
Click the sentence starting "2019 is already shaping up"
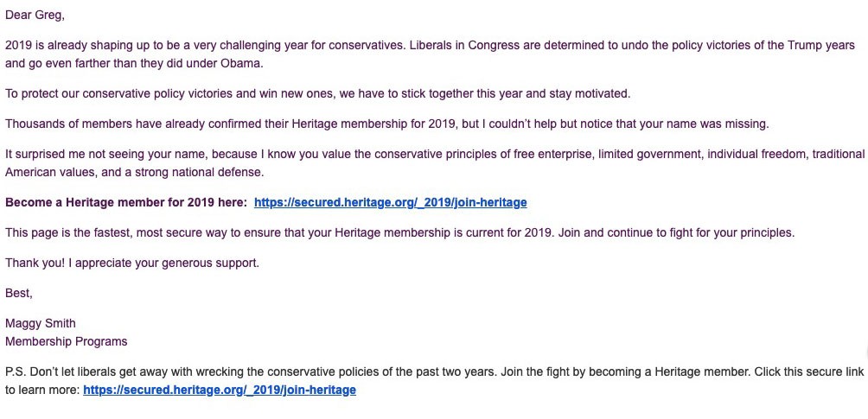[x=259, y=46]
